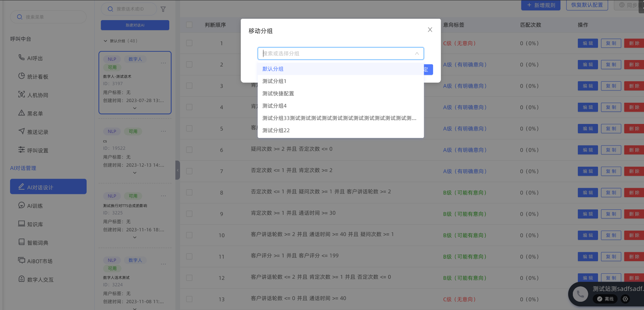Screen dimensions: 644x310
Task: Click the settings gear in call widget
Action: [625, 299]
